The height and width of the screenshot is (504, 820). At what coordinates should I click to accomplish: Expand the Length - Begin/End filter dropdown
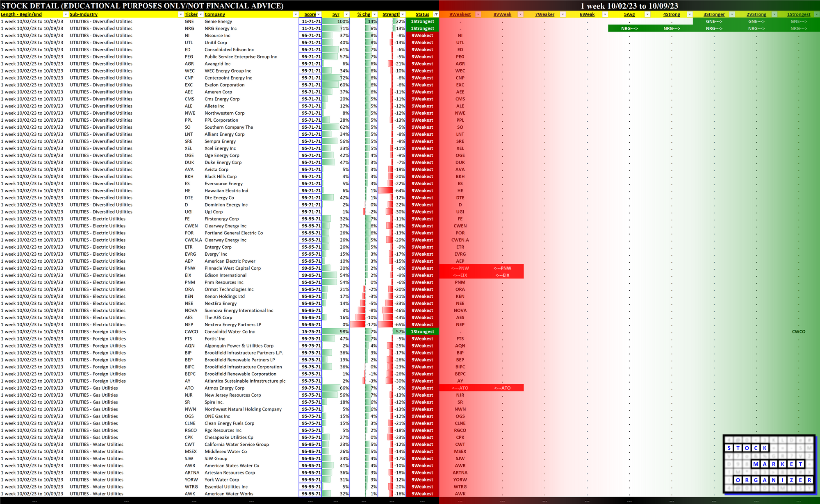click(65, 14)
